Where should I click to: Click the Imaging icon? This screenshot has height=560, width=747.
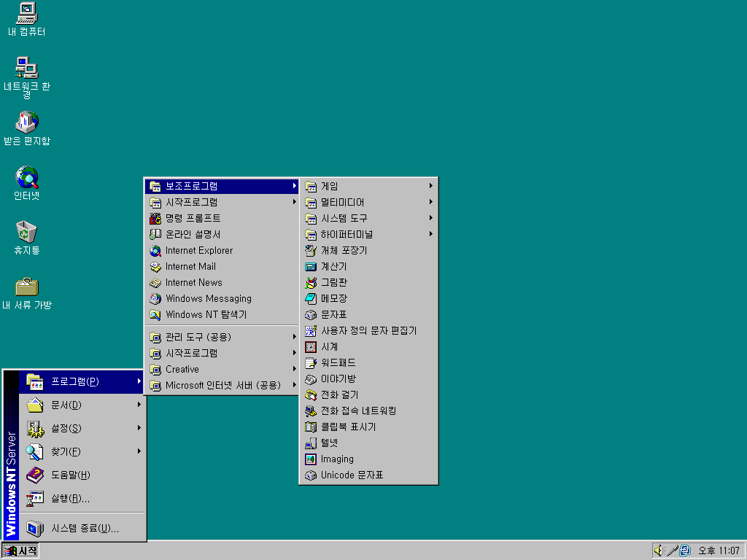pyautogui.click(x=311, y=459)
